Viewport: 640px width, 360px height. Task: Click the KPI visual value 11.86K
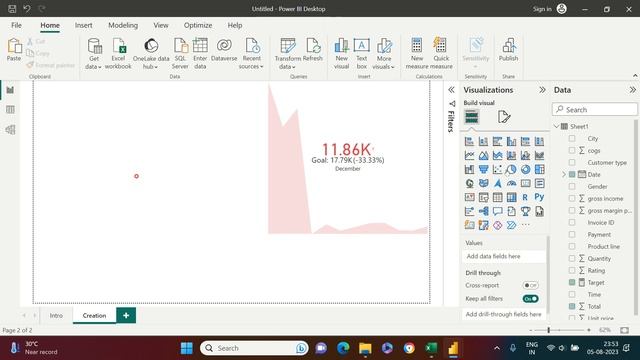347,149
